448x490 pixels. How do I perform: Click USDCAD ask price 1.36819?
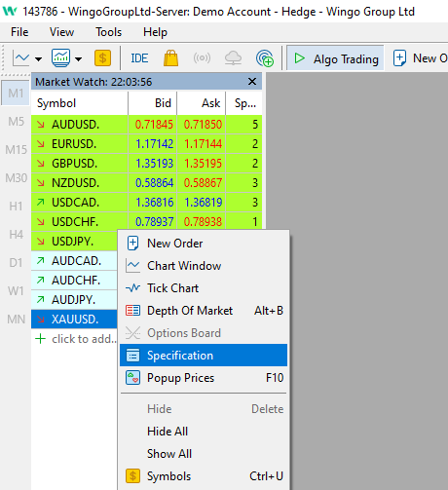[203, 203]
